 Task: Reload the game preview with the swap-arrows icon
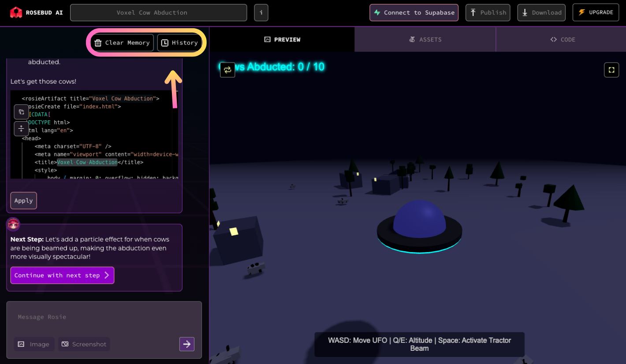pyautogui.click(x=227, y=70)
